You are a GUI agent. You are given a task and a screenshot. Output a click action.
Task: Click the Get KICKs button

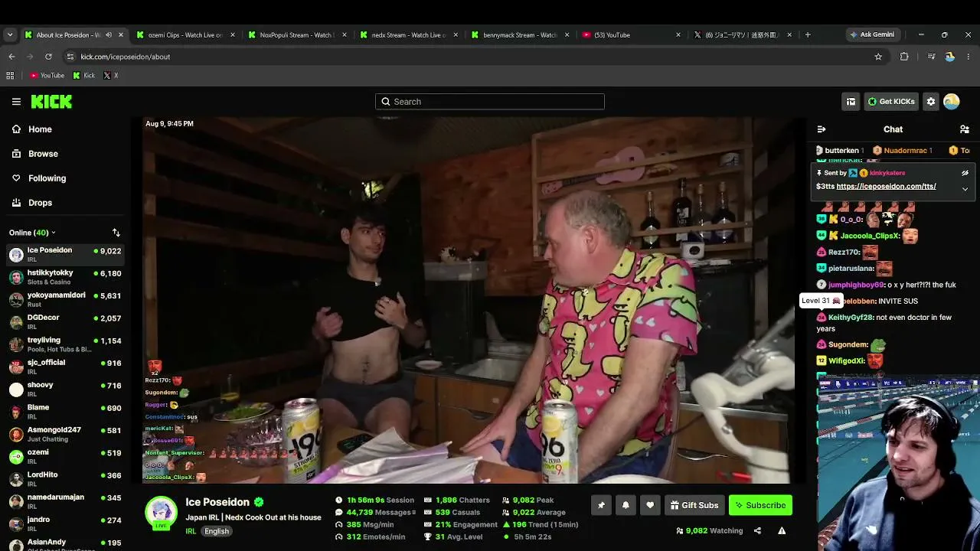click(891, 101)
